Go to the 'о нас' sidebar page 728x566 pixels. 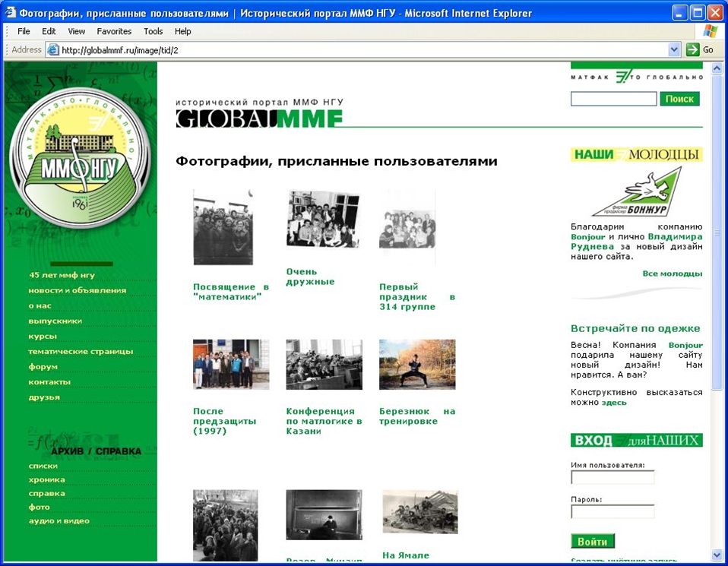pyautogui.click(x=40, y=305)
